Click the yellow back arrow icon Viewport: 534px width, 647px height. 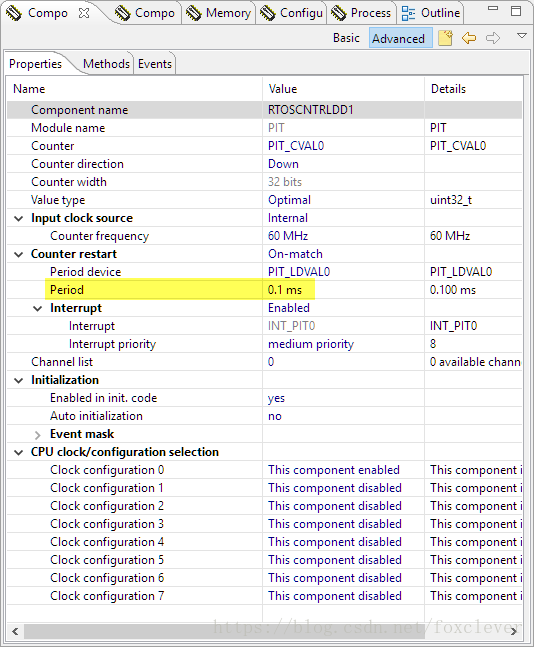coord(469,38)
